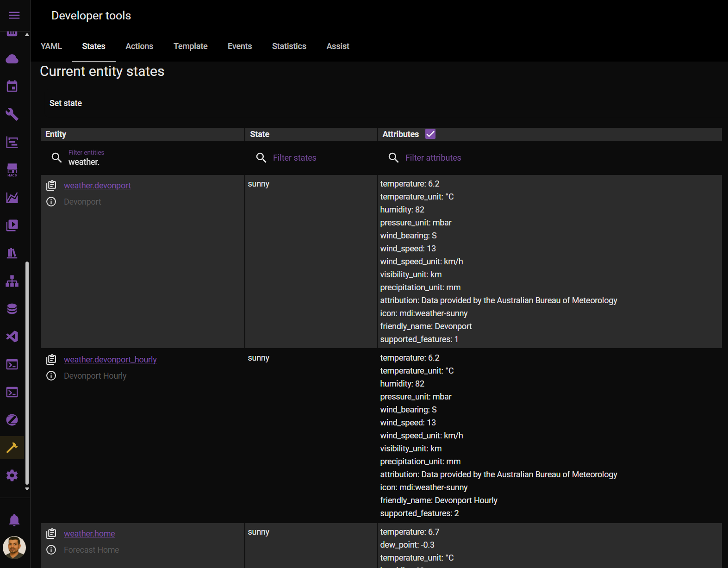Open HACS store in sidebar
The height and width of the screenshot is (568, 728).
[x=12, y=170]
